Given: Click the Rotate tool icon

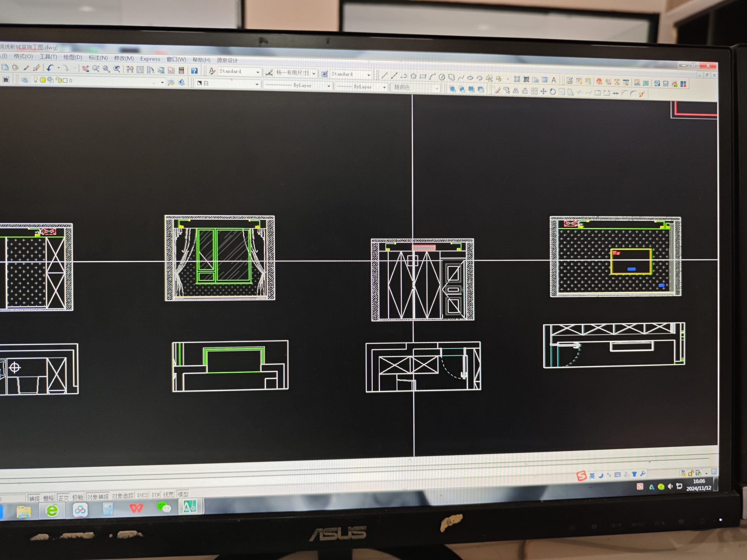Looking at the screenshot, I should 552,92.
